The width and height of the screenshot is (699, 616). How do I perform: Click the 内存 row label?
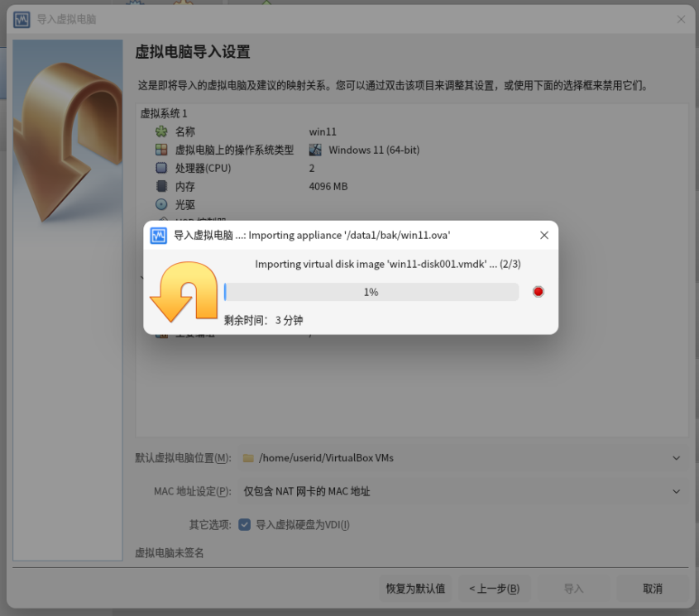tap(185, 187)
